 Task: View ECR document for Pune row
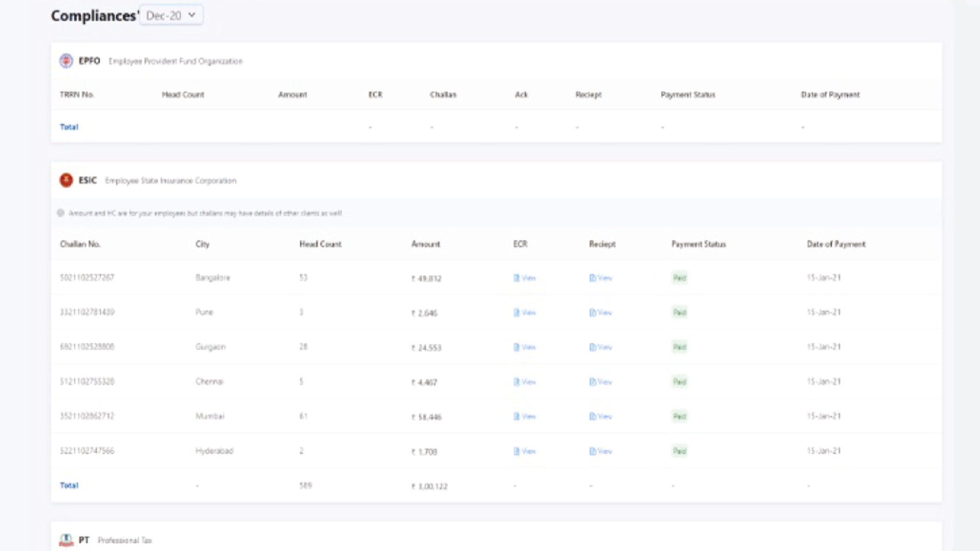(524, 313)
